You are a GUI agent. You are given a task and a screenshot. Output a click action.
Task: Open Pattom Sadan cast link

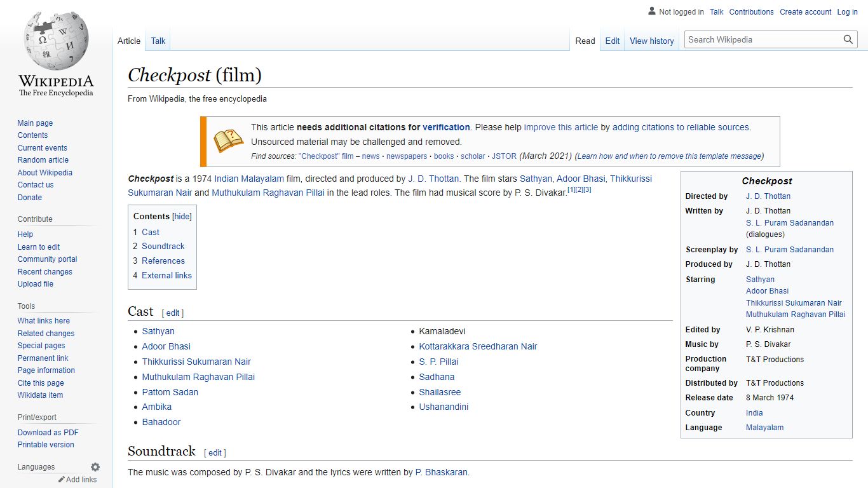point(170,392)
